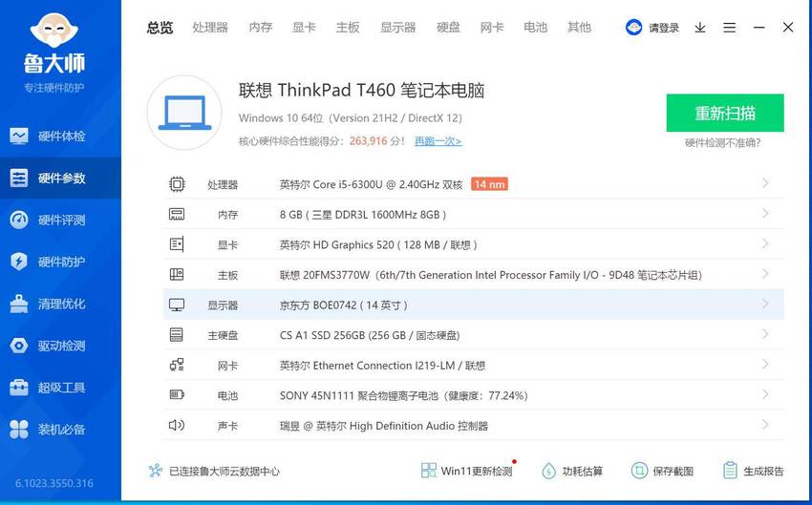Viewport: 812px width, 505px height.
Task: Click 硬件检测不准确? link
Action: (x=722, y=143)
